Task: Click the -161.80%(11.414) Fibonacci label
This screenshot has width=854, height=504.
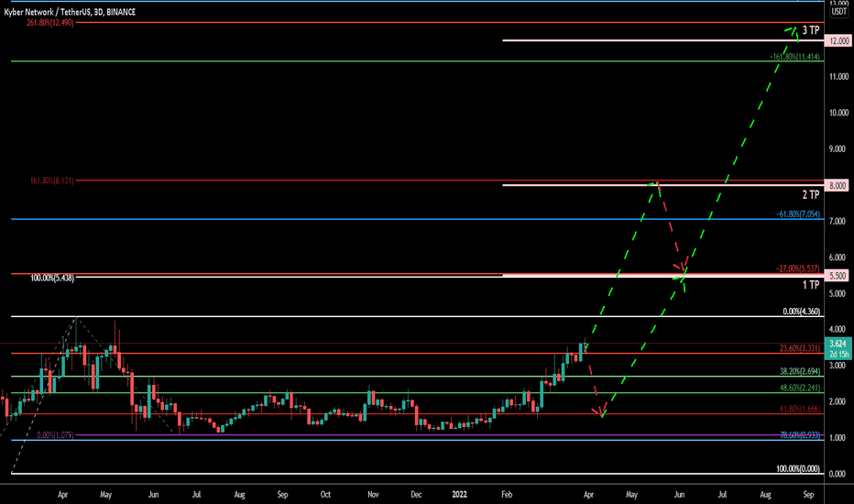Action: pyautogui.click(x=794, y=57)
